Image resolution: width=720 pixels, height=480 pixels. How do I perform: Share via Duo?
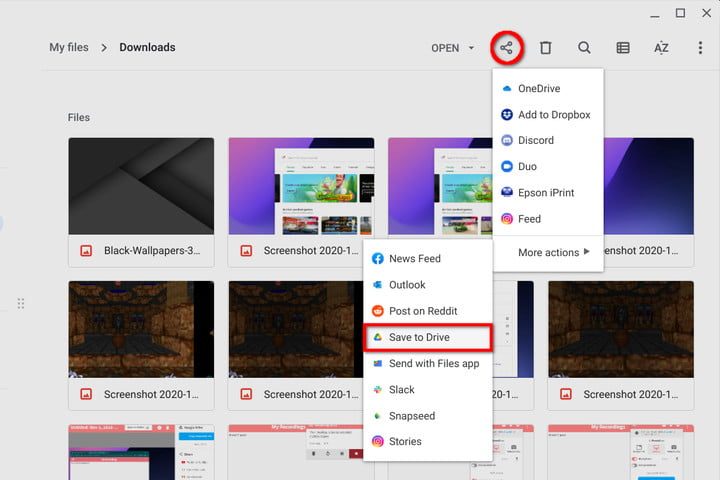pos(548,166)
